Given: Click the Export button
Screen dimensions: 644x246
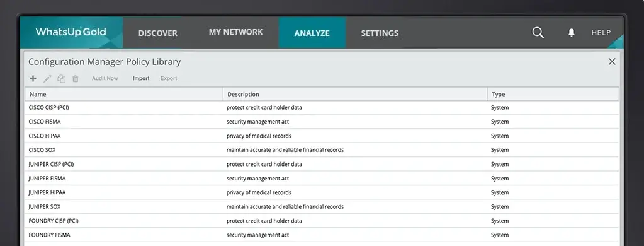Looking at the screenshot, I should pos(168,79).
